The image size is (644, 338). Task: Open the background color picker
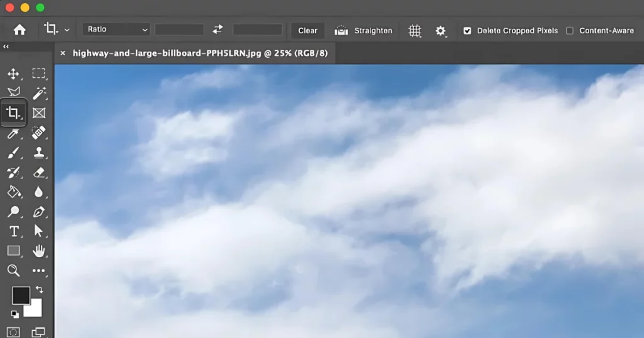35,309
